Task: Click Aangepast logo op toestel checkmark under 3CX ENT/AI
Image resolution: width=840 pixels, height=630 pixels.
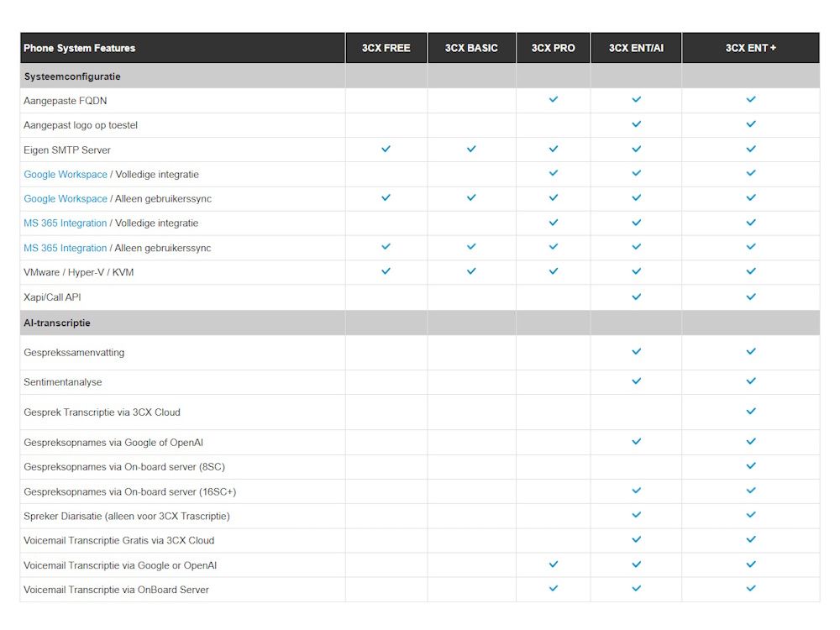Action: pyautogui.click(x=637, y=123)
